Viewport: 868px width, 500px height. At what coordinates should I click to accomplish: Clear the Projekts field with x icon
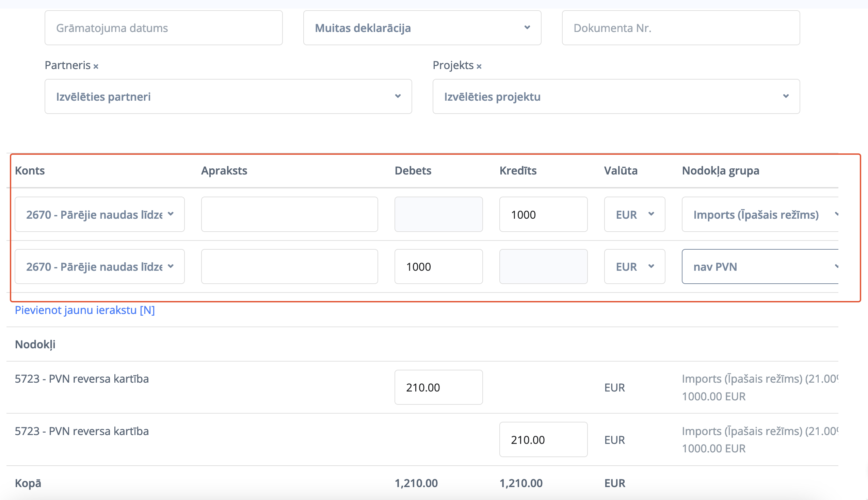[479, 66]
